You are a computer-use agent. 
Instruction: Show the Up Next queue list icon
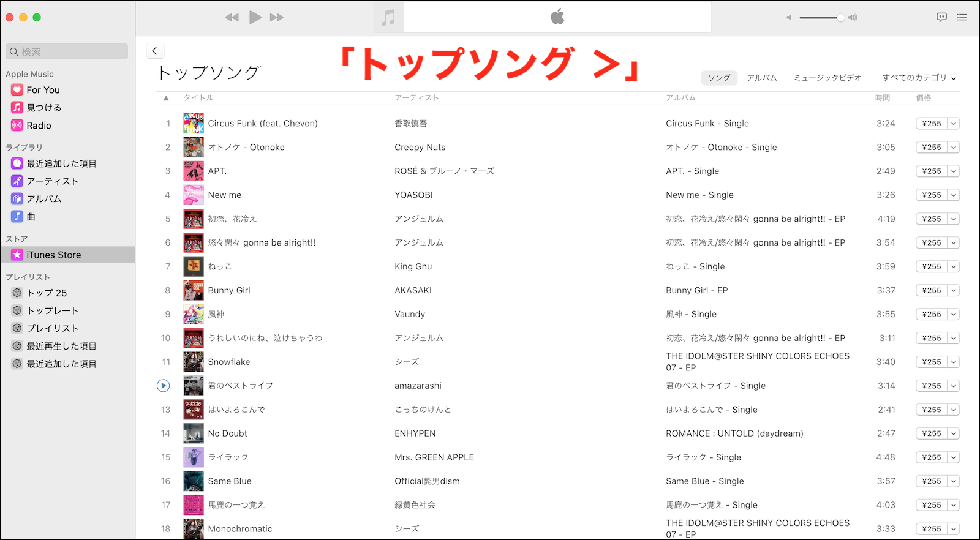coord(962,17)
